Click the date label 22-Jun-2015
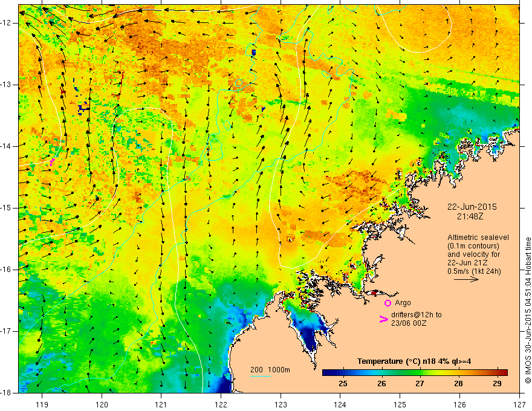 point(472,207)
